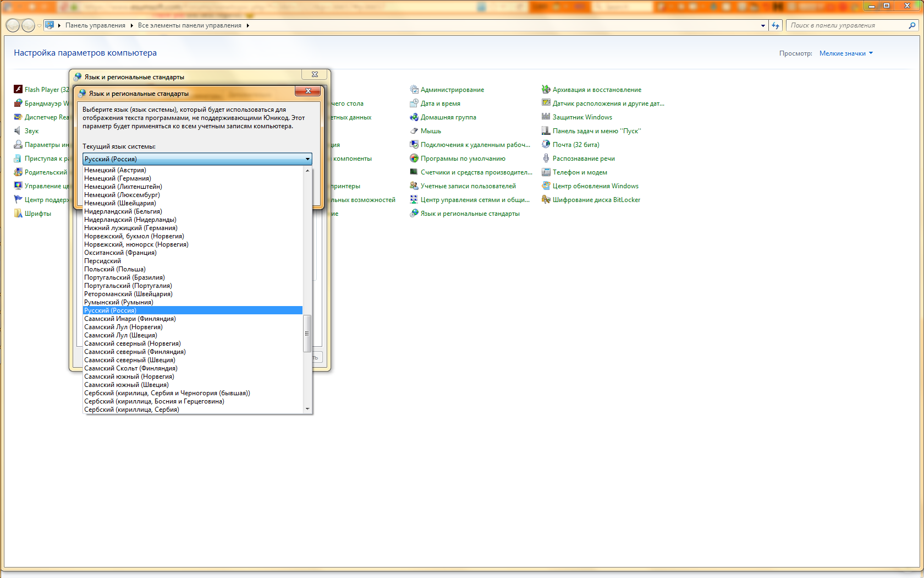This screenshot has height=578, width=924.
Task: Select Португальский (Бразилия) option
Action: 193,277
